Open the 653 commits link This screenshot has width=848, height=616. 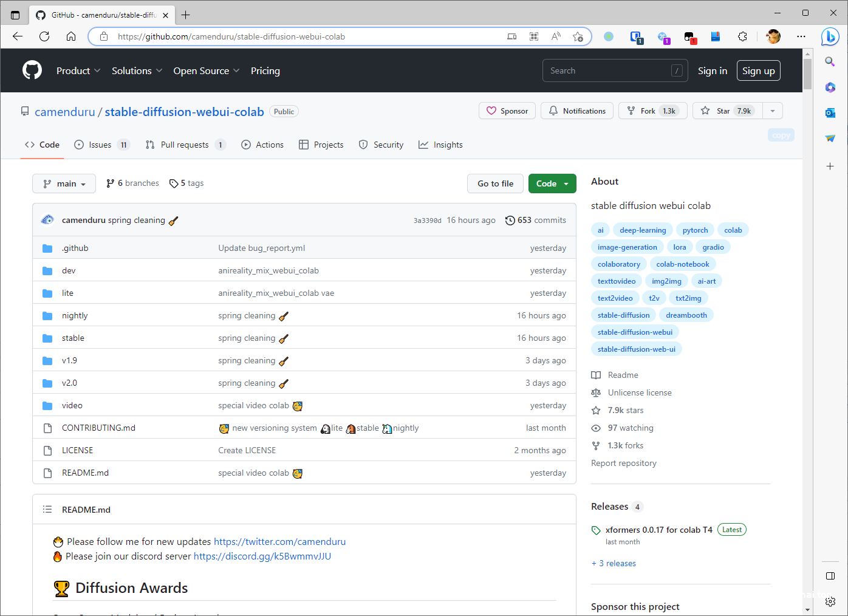536,220
